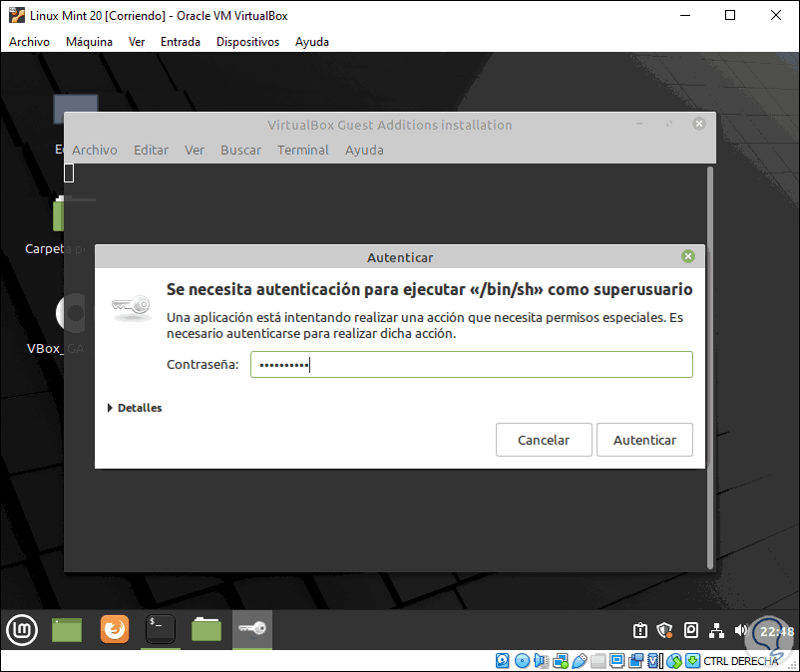800x672 pixels.
Task: Open the system reports tray icon
Action: pos(640,631)
